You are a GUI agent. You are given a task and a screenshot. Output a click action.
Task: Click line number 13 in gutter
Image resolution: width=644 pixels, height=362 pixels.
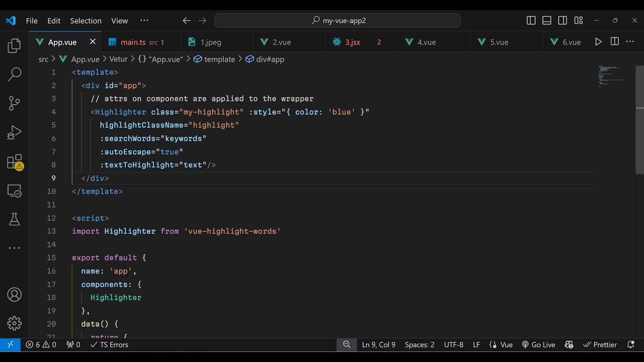coord(51,231)
